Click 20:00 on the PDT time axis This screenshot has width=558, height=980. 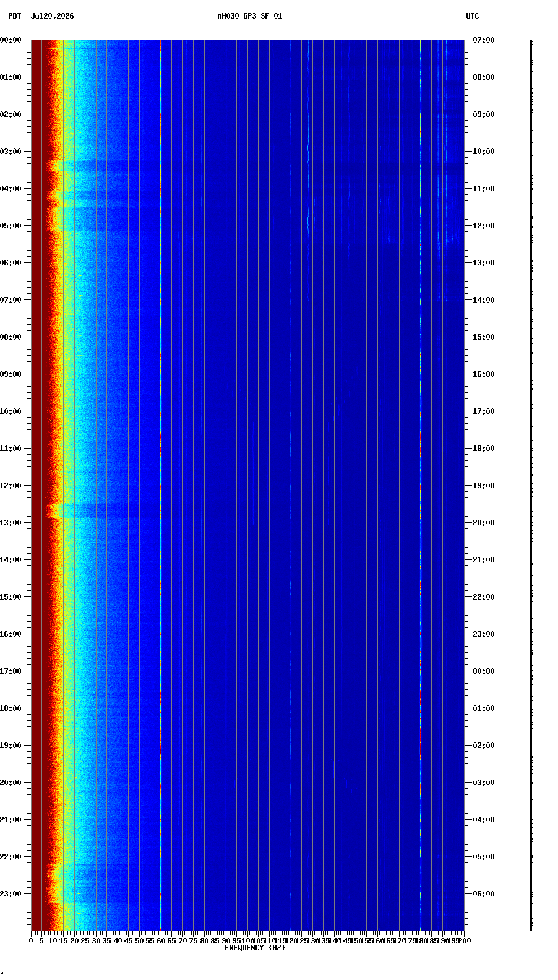11,783
